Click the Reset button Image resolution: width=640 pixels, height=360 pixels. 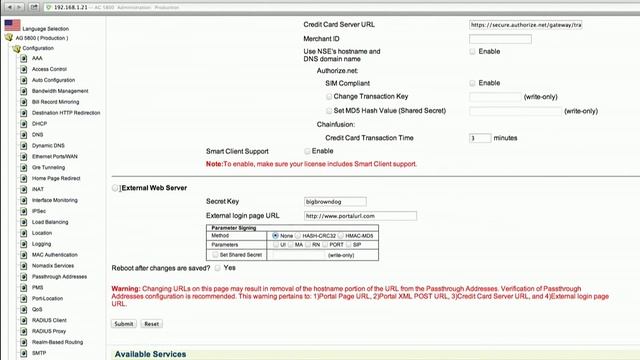151,324
